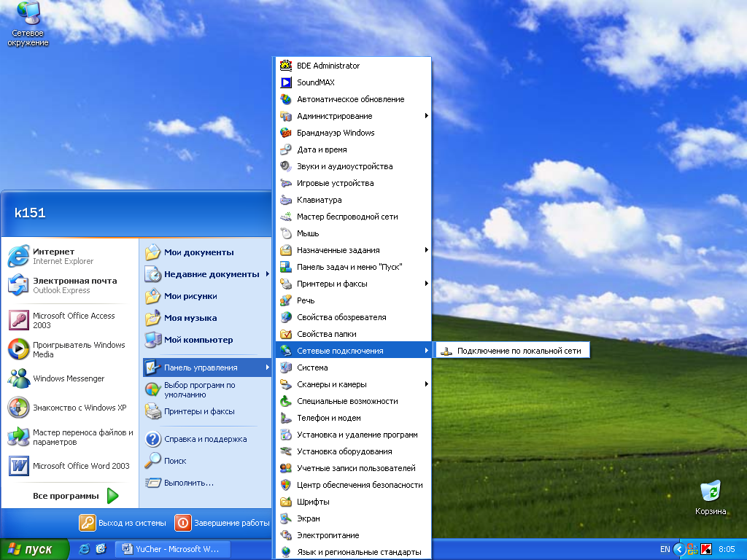Click the пуск Start button
Screen dimensions: 747x560
click(34, 549)
